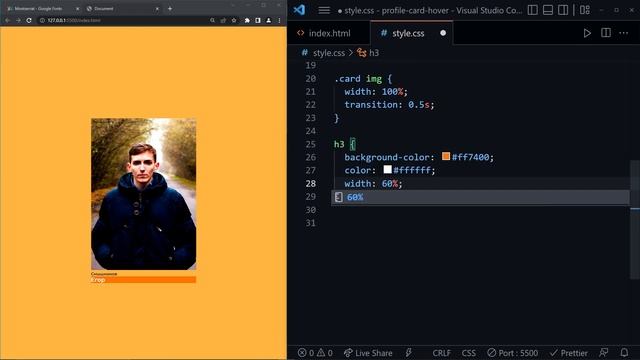640x360 pixels.
Task: Open a new browser tab
Action: (170, 9)
